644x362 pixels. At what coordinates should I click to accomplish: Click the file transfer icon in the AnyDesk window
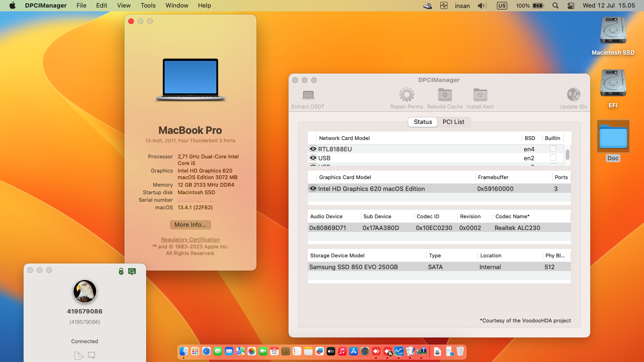pos(78,355)
